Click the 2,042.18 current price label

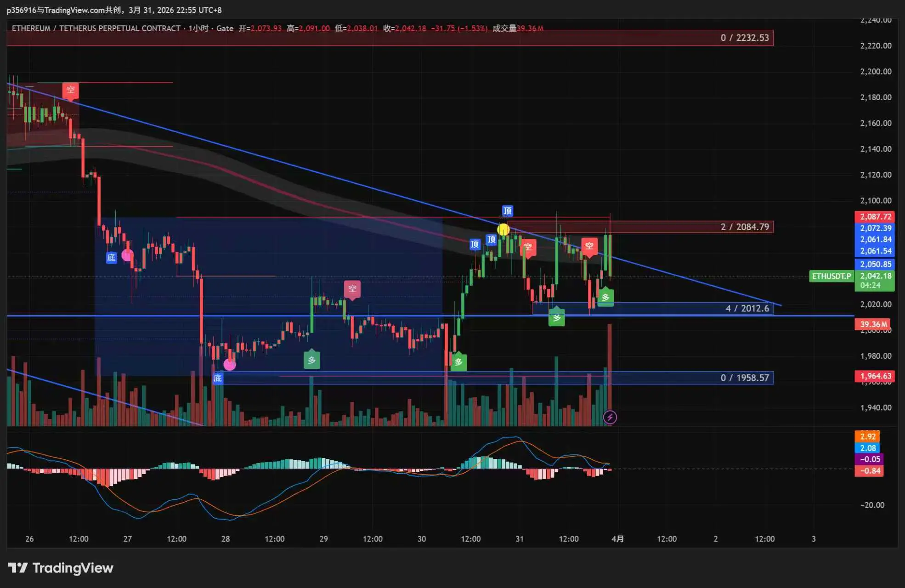point(875,276)
